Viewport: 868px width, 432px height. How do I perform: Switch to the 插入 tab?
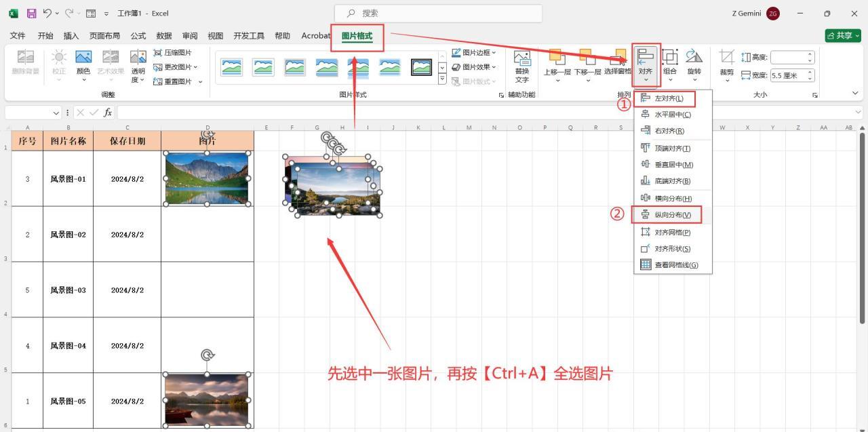71,36
